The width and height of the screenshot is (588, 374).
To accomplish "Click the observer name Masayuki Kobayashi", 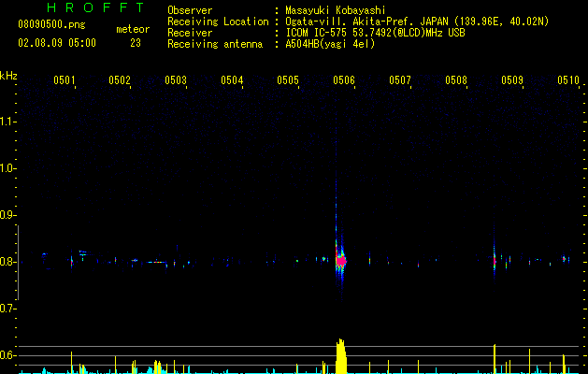I will 336,10.
